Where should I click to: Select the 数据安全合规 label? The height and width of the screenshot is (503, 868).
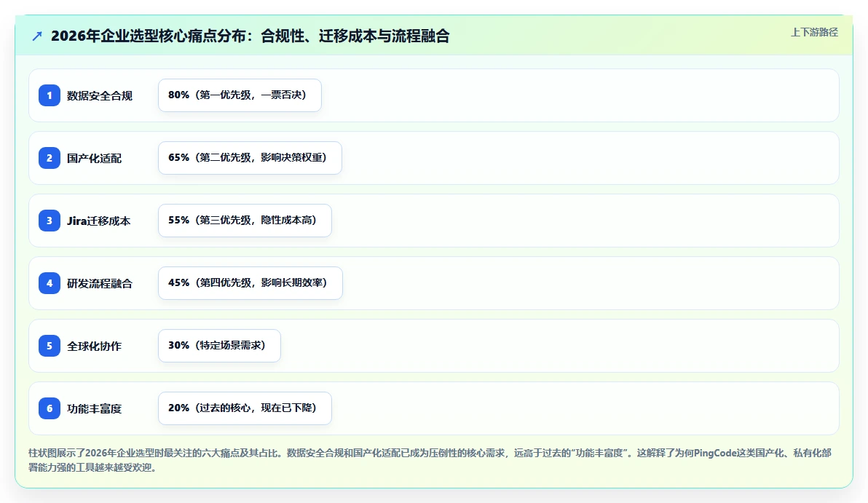[100, 96]
